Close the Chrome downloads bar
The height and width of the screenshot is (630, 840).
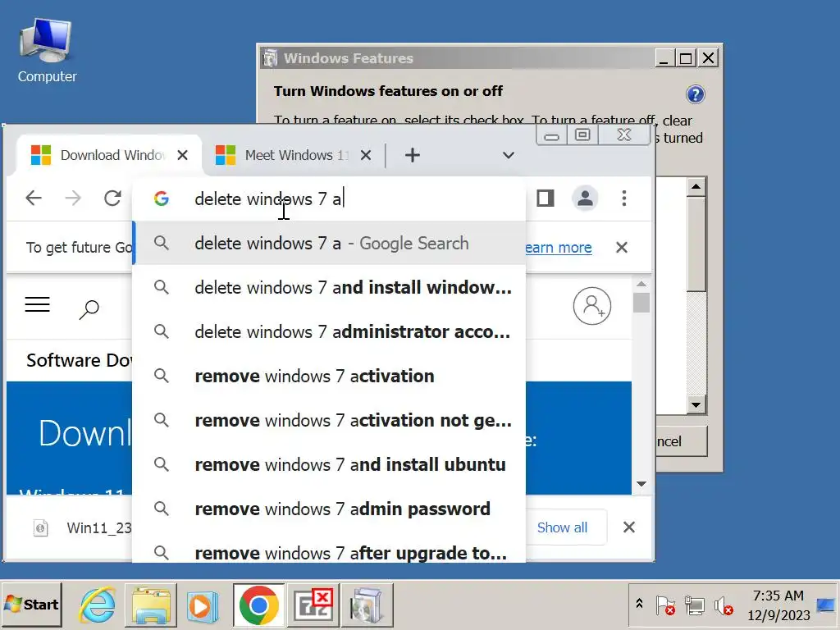pos(629,527)
